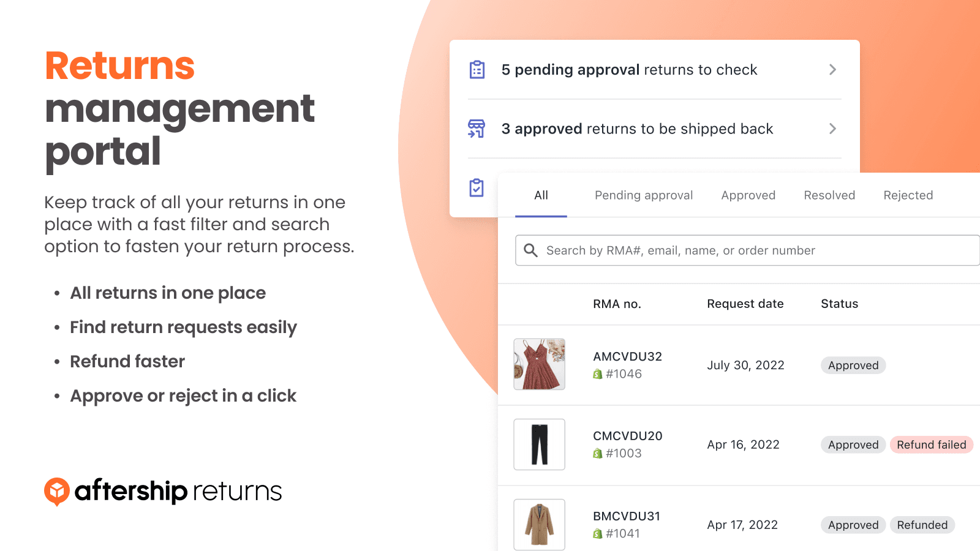The width and height of the screenshot is (980, 551).
Task: Switch to the Approved tab
Action: pyautogui.click(x=748, y=195)
